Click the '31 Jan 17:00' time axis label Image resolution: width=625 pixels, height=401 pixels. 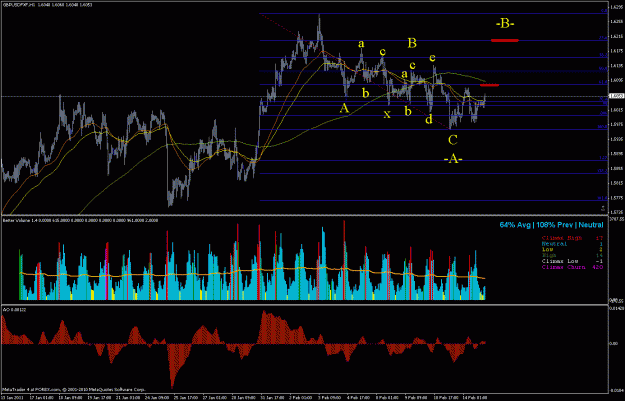point(271,398)
